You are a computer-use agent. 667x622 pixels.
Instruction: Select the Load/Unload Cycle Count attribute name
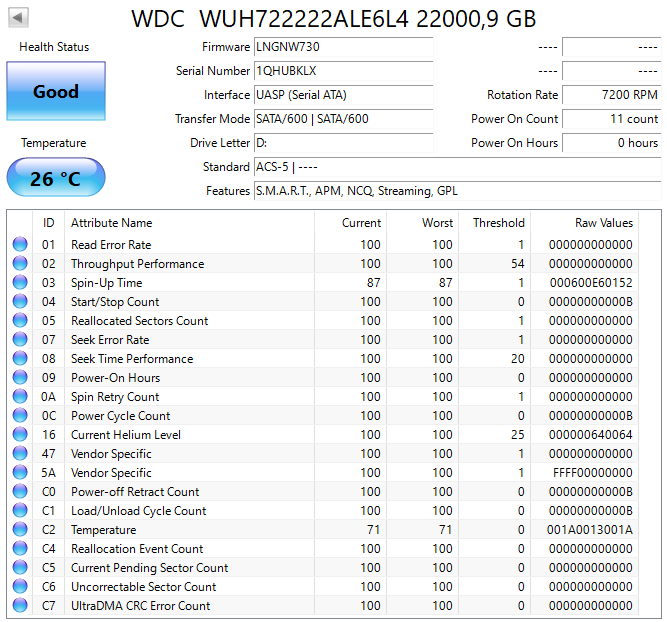coord(138,511)
